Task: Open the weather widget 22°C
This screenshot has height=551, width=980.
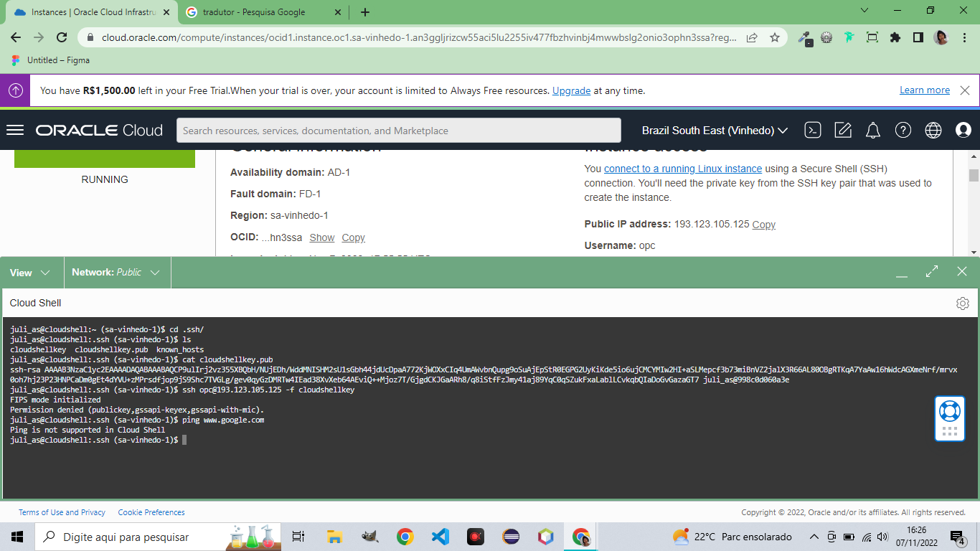Action: (x=732, y=537)
